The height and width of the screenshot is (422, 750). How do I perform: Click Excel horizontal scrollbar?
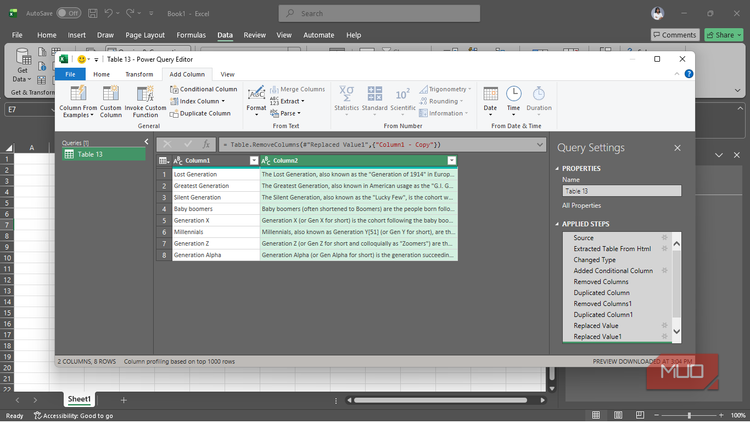click(x=441, y=400)
